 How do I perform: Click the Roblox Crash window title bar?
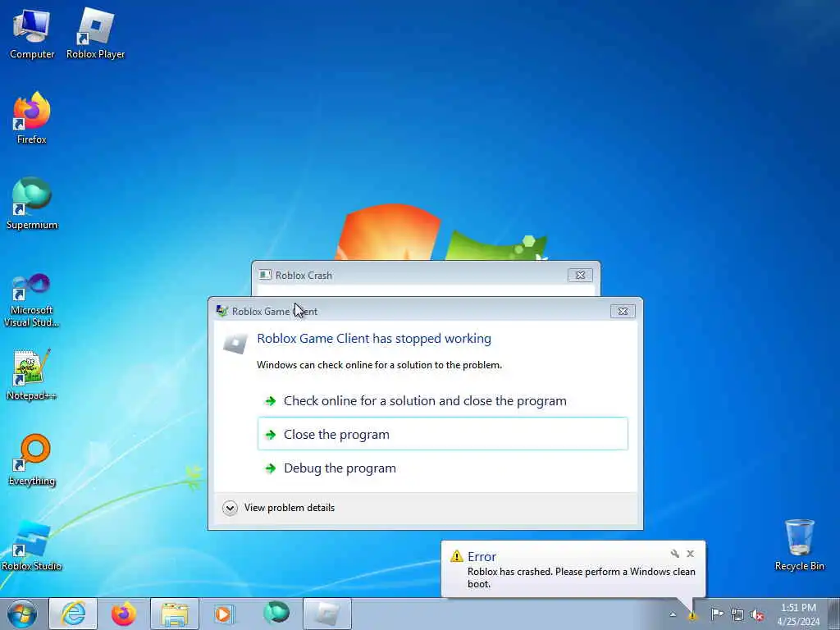click(x=426, y=275)
